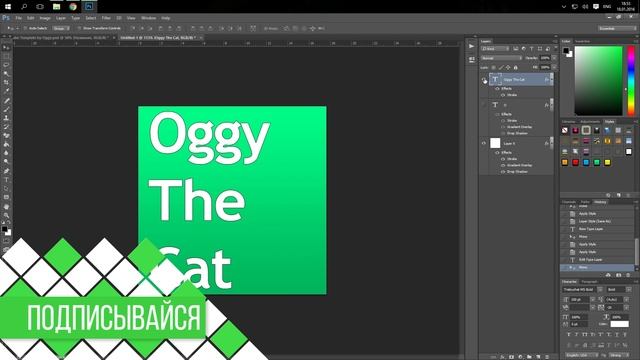Toggle Gradient Overlay effect visibility on Layer 1

click(503, 165)
